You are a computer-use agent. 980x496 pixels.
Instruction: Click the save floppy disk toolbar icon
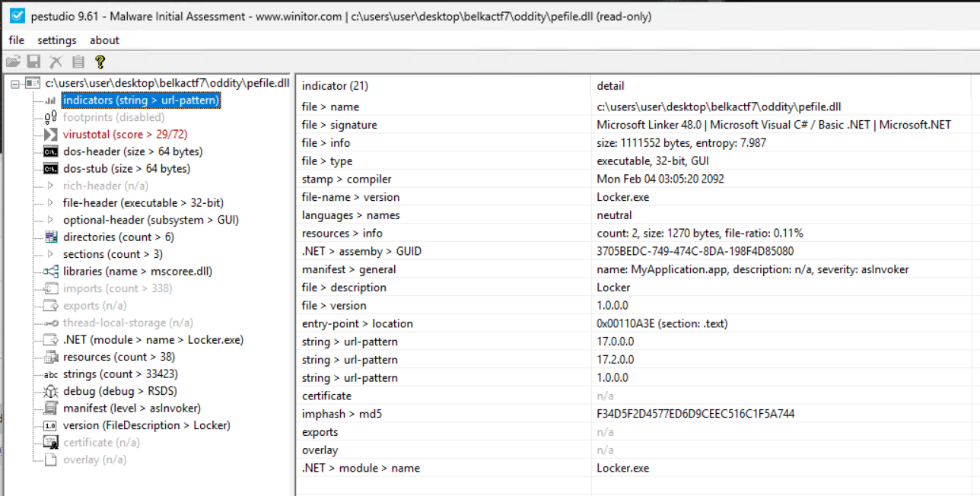point(33,62)
